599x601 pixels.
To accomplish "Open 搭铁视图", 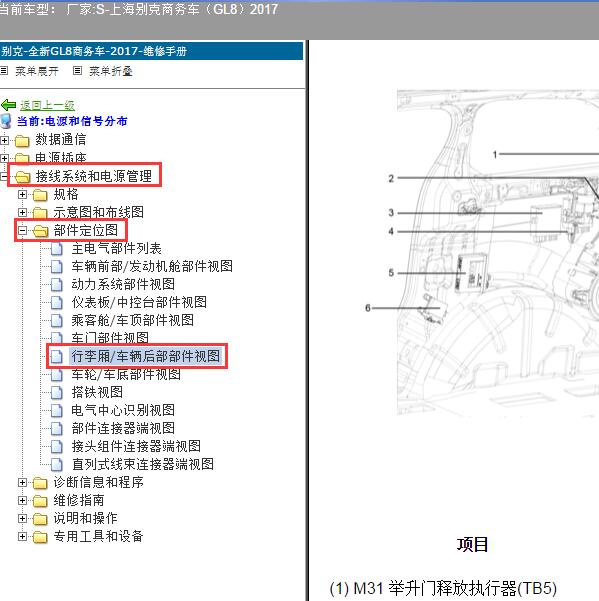I will pyautogui.click(x=97, y=392).
